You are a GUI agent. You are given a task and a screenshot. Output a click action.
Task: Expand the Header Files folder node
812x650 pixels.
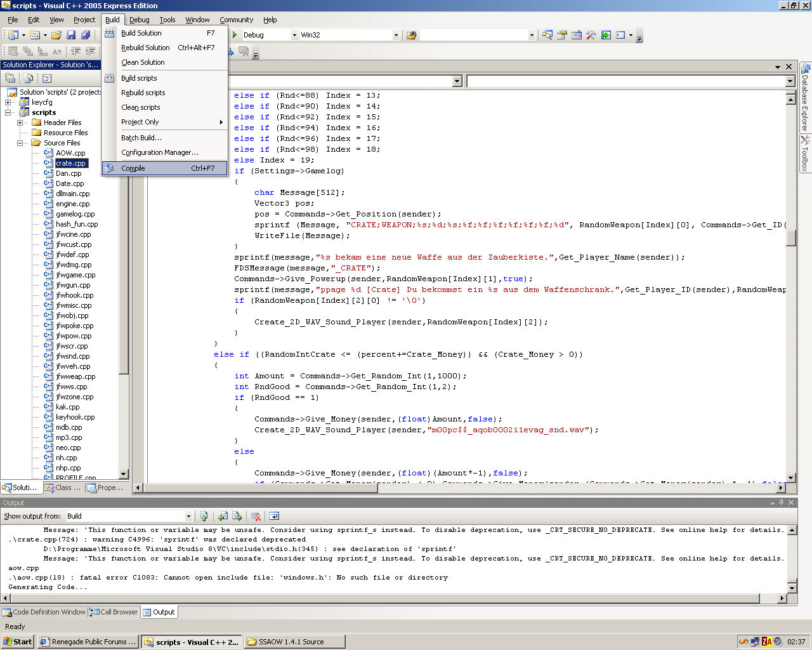(x=20, y=123)
